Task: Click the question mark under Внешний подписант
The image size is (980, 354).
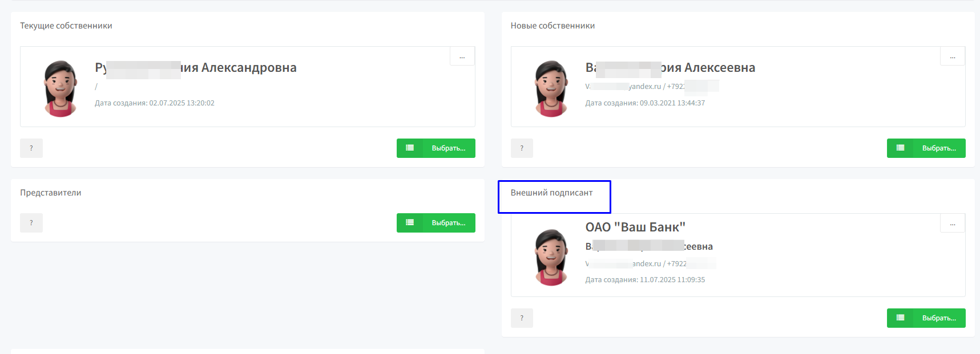Action: [x=522, y=318]
